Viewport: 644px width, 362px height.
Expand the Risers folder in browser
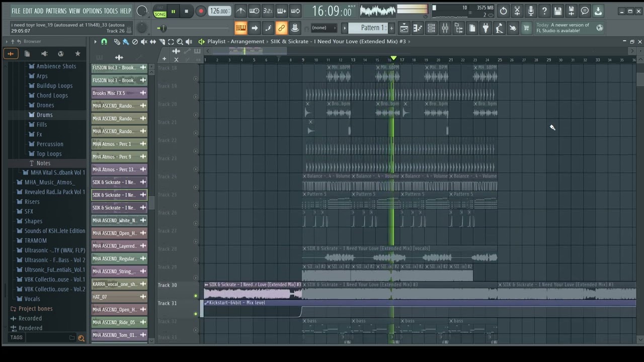[x=32, y=202]
